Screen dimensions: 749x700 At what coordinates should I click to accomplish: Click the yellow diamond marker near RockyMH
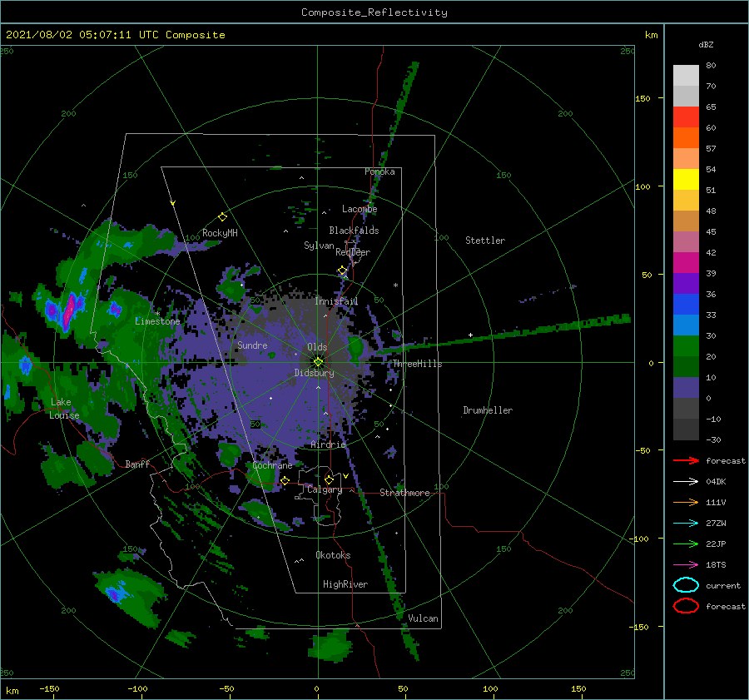click(x=222, y=217)
